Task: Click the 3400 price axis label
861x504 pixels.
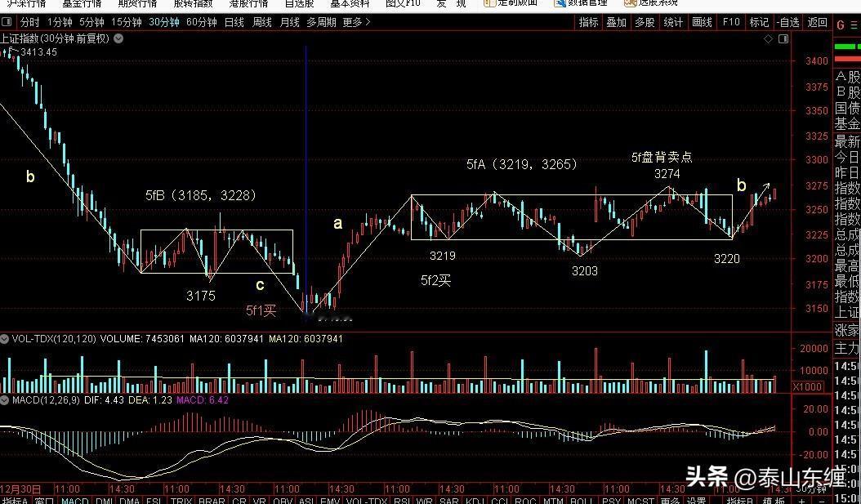Action: 817,61
